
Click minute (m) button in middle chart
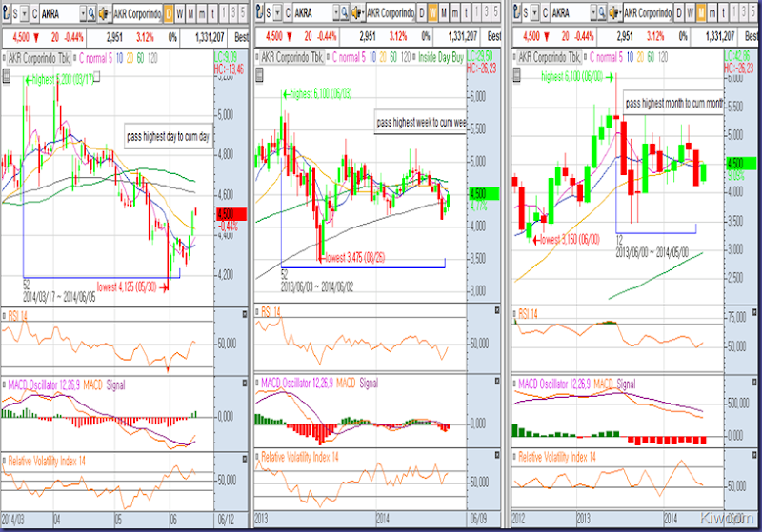click(455, 13)
